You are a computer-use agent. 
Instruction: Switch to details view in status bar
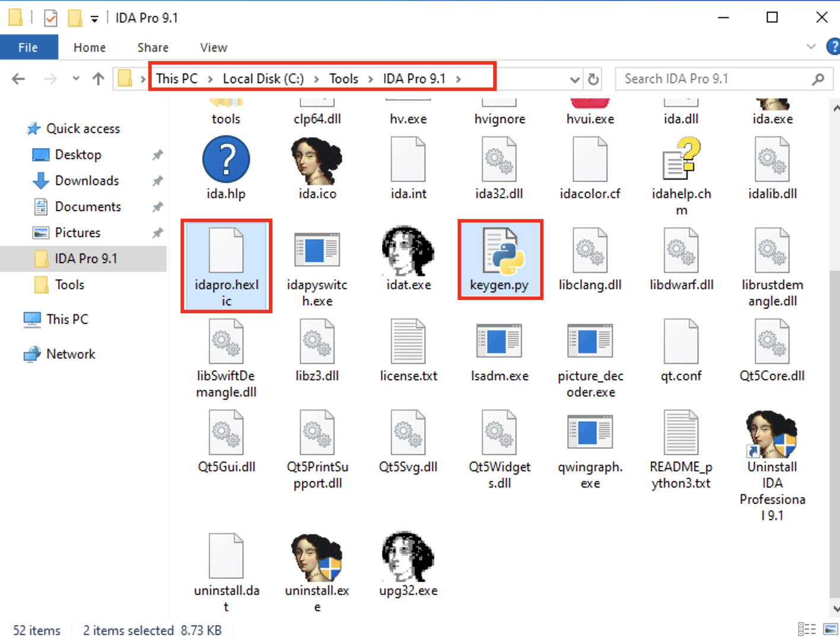coord(807,629)
